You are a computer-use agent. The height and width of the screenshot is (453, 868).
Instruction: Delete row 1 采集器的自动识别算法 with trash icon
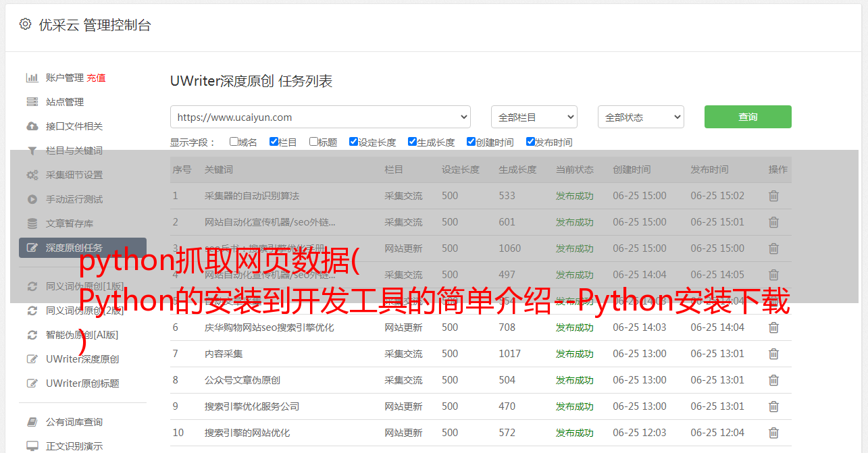tap(773, 196)
